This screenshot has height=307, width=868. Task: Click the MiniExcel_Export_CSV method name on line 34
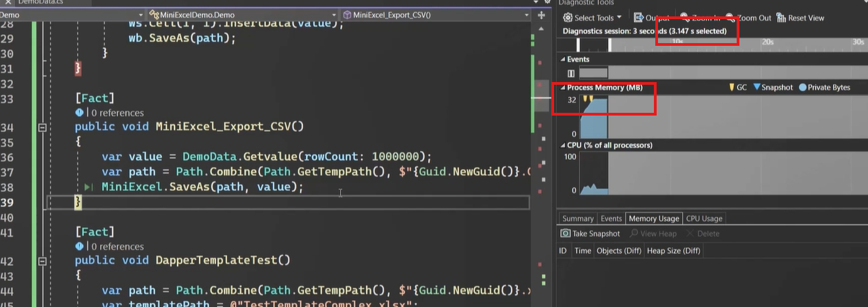coord(222,126)
